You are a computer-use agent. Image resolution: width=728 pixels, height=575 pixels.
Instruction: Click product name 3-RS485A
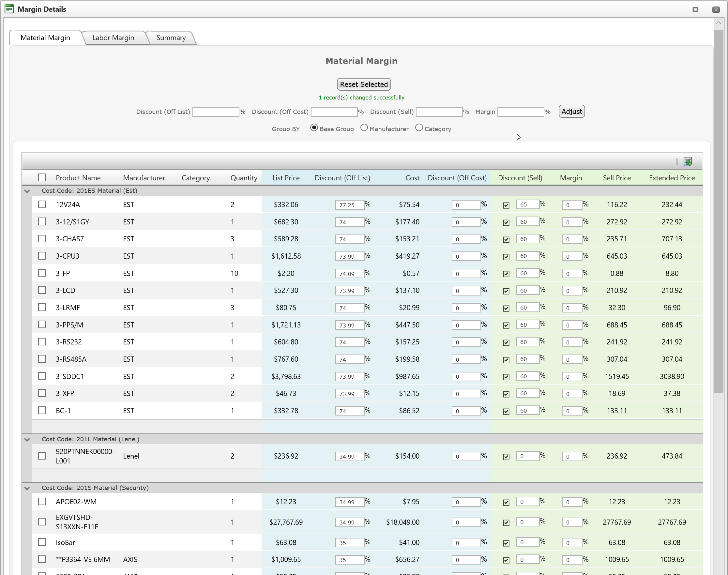[71, 359]
